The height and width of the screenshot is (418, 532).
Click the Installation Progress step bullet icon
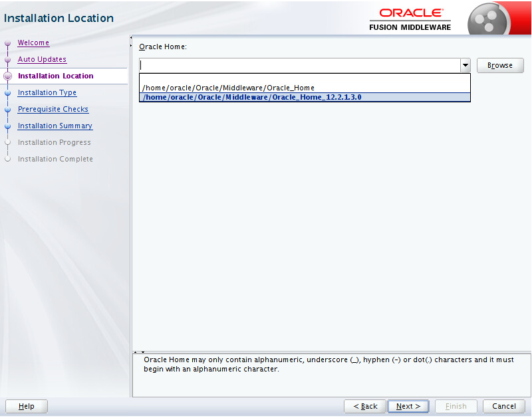point(7,142)
